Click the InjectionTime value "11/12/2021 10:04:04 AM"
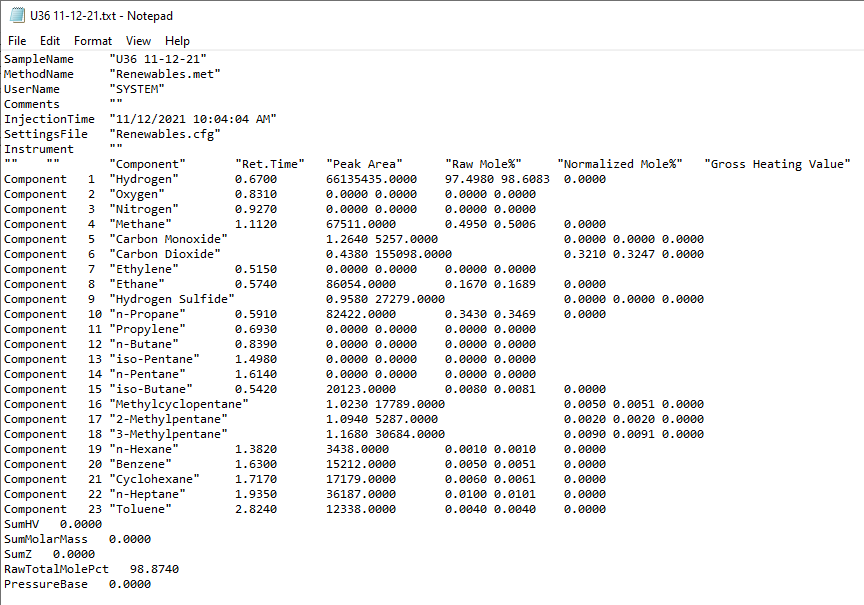Viewport: 864px width, 605px height. (x=193, y=119)
